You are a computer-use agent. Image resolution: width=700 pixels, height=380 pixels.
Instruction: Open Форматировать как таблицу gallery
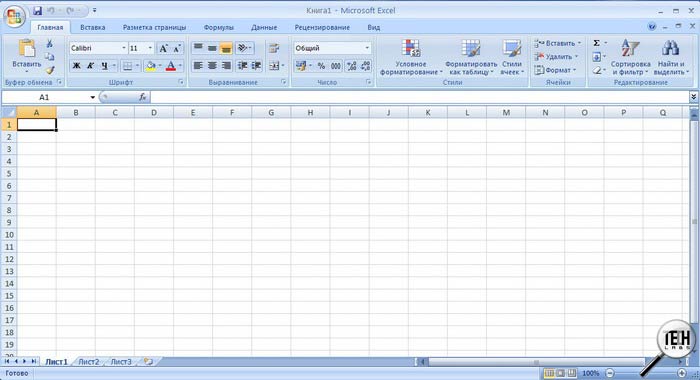(x=471, y=57)
